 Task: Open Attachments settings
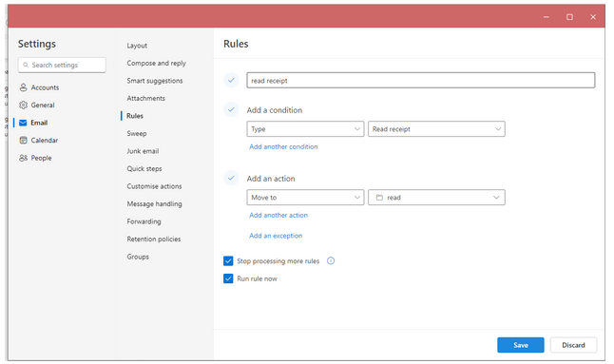click(x=145, y=98)
